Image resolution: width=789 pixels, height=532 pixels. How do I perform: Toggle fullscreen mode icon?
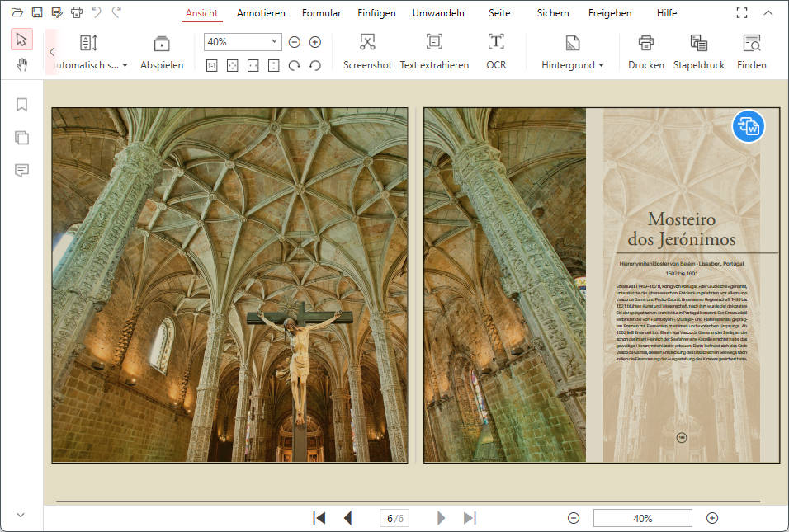742,13
